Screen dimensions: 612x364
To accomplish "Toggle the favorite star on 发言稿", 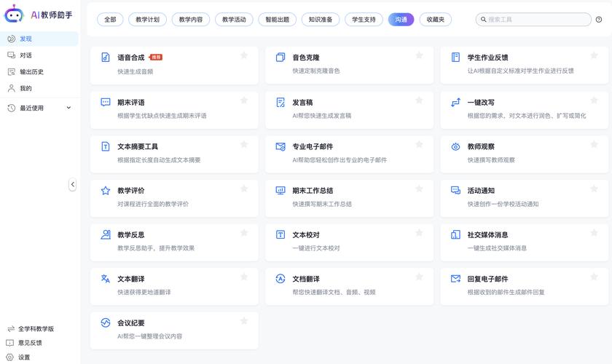I will click(x=419, y=100).
